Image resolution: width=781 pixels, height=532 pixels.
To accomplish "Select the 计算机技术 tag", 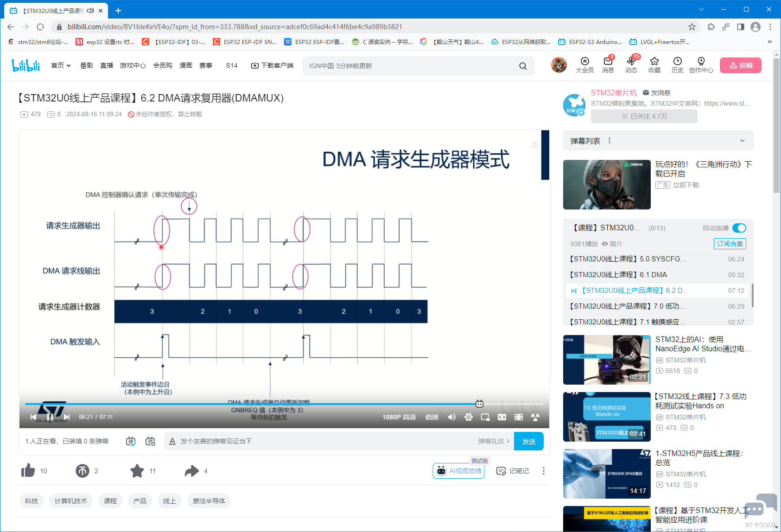I will pyautogui.click(x=71, y=501).
